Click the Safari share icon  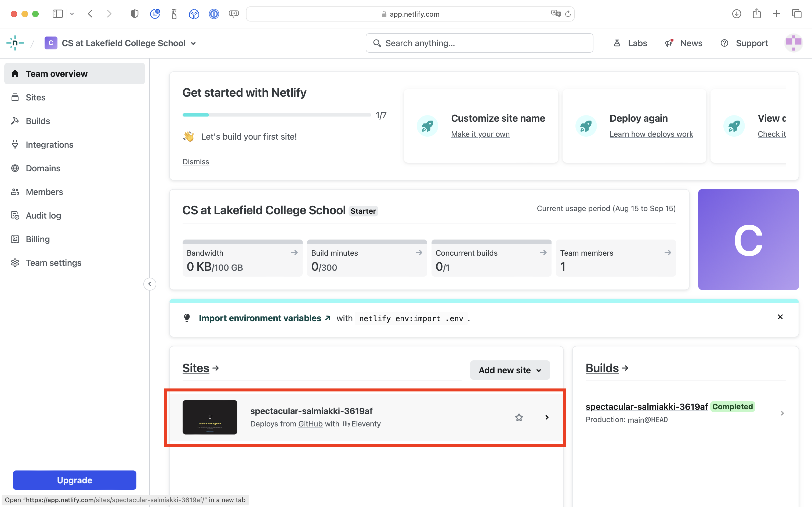(756, 14)
